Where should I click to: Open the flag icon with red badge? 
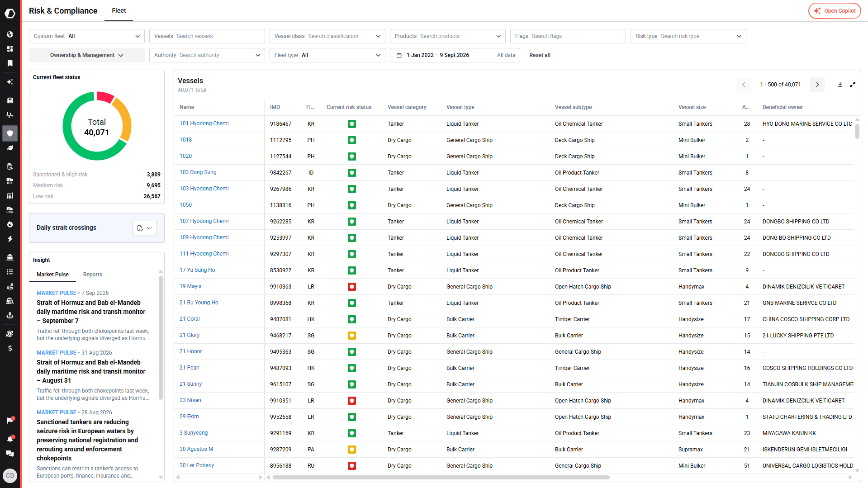[10, 420]
